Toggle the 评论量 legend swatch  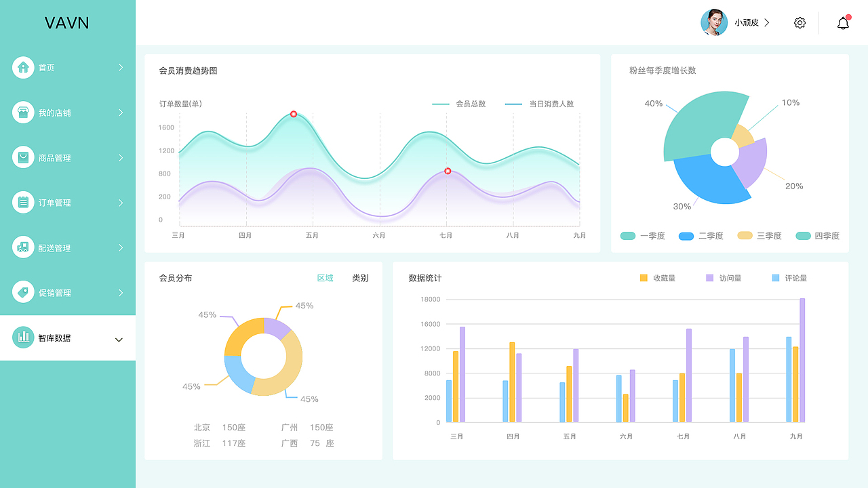point(776,278)
